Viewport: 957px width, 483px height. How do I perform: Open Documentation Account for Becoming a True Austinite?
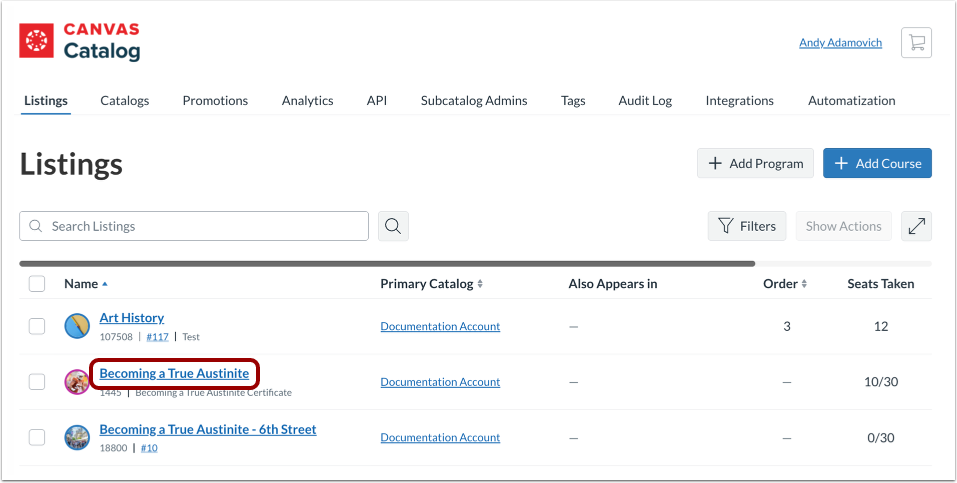pyautogui.click(x=440, y=382)
